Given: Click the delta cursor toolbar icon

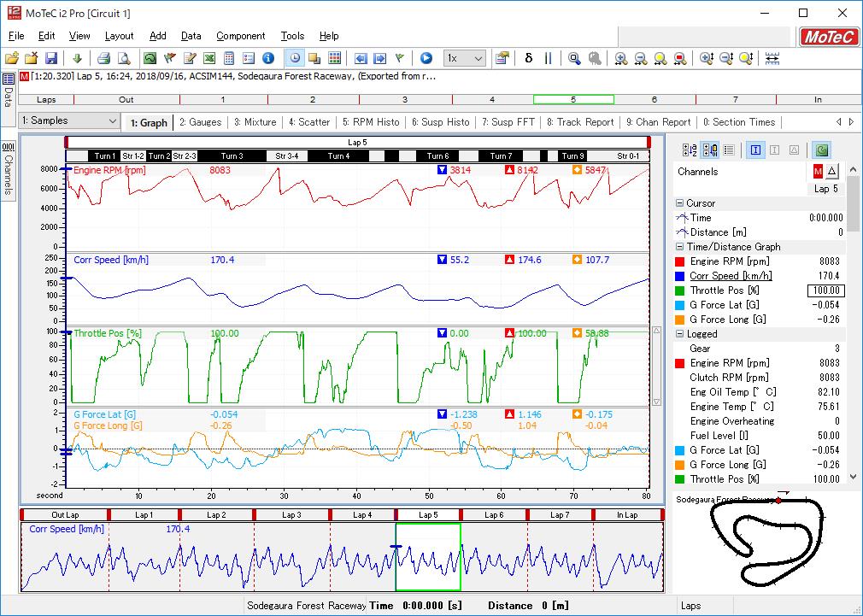Looking at the screenshot, I should pyautogui.click(x=528, y=58).
